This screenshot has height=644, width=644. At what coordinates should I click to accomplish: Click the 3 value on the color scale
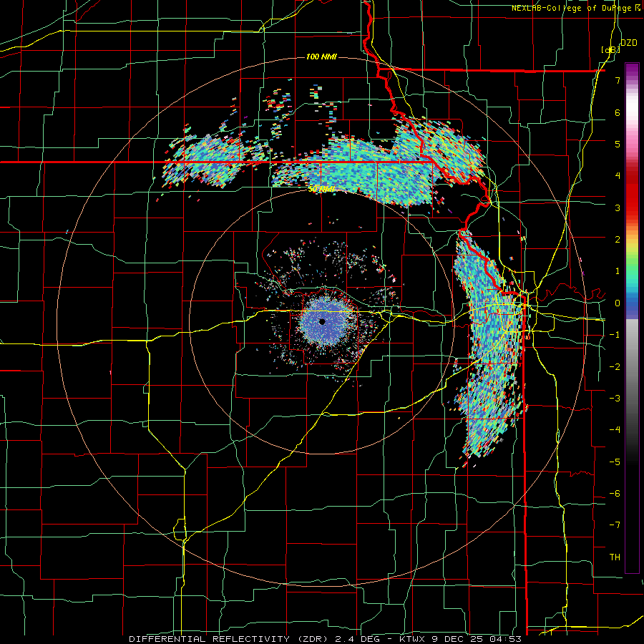(618, 208)
